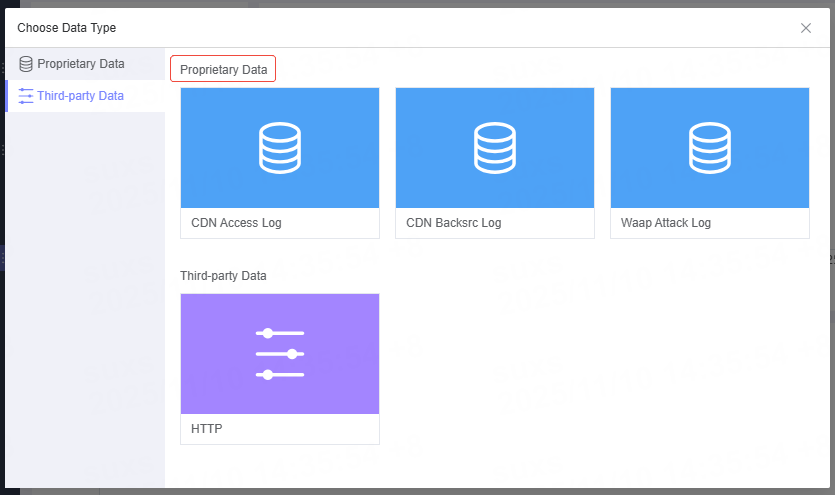This screenshot has width=835, height=495.
Task: Pick the "Waap Attack Log" label text
Action: (666, 223)
